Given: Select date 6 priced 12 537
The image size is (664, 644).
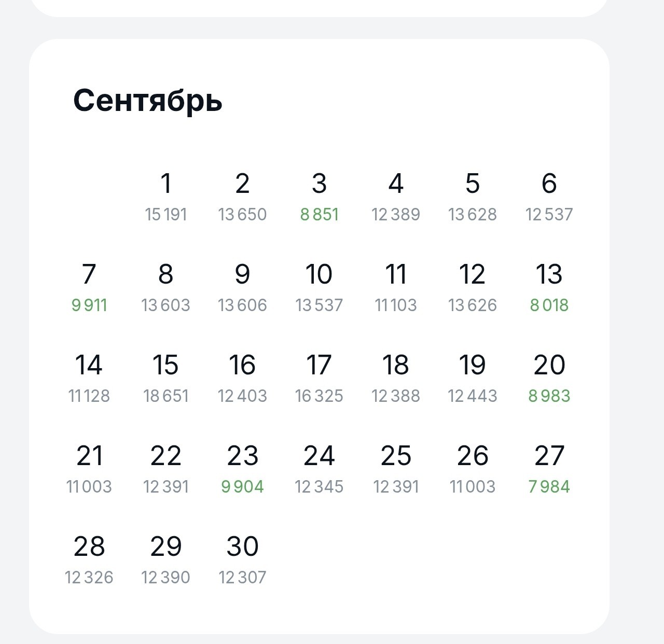Looking at the screenshot, I should (x=549, y=197).
